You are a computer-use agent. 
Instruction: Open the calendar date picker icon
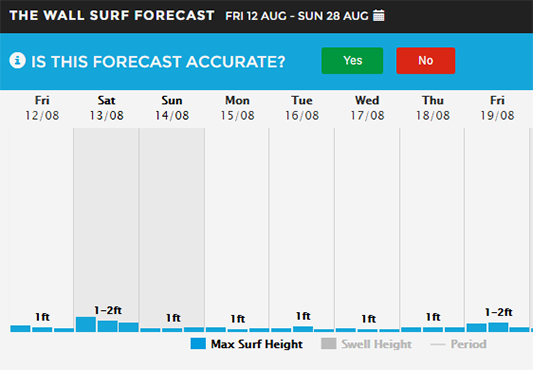(379, 16)
